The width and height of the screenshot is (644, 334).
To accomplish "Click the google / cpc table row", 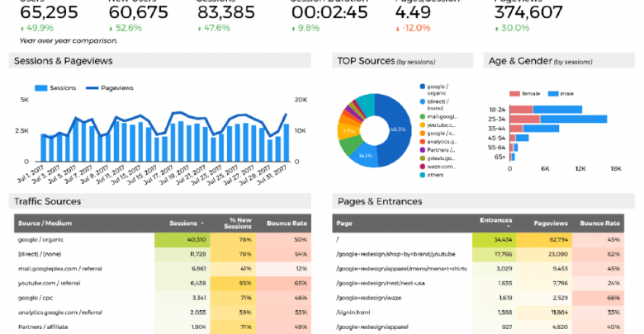I will click(163, 298).
